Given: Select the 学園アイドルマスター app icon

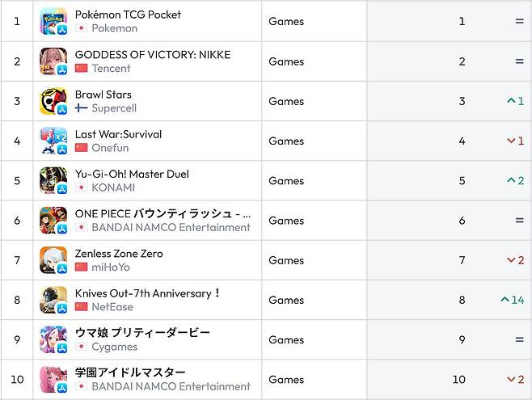Looking at the screenshot, I should click(53, 379).
